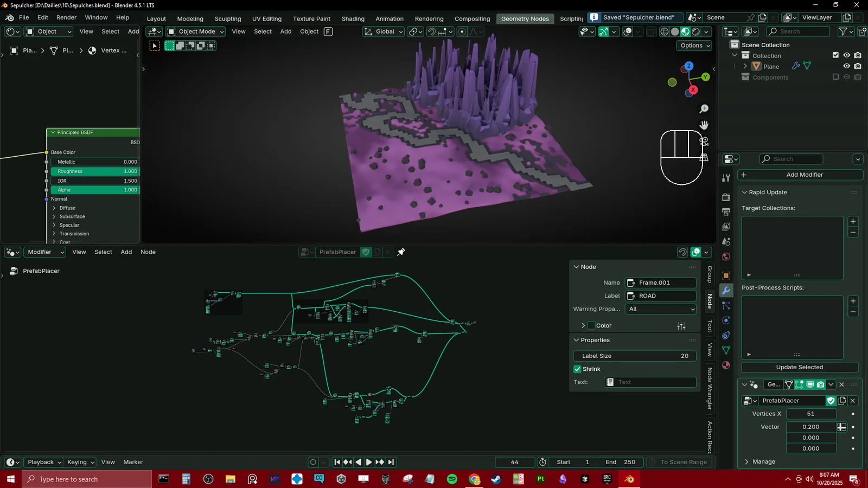Open the Warning Propagation dropdown
Screen dimensions: 868x488
point(660,309)
